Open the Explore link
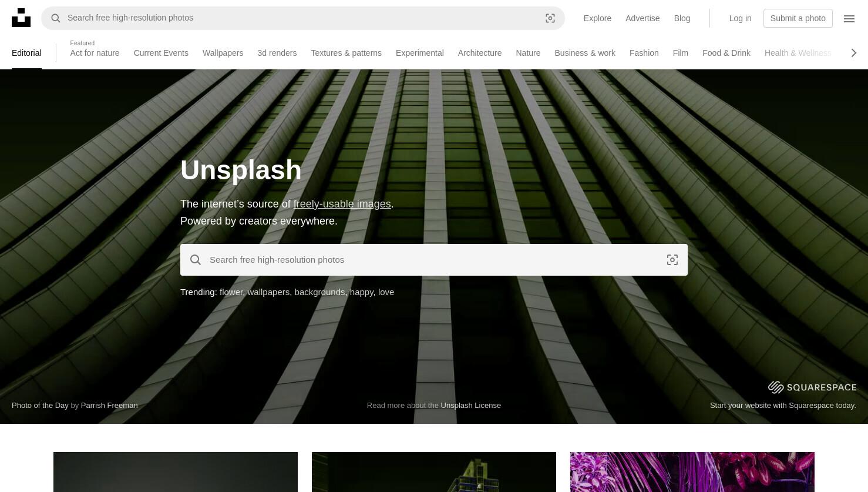Viewport: 868px width, 492px height. click(597, 18)
